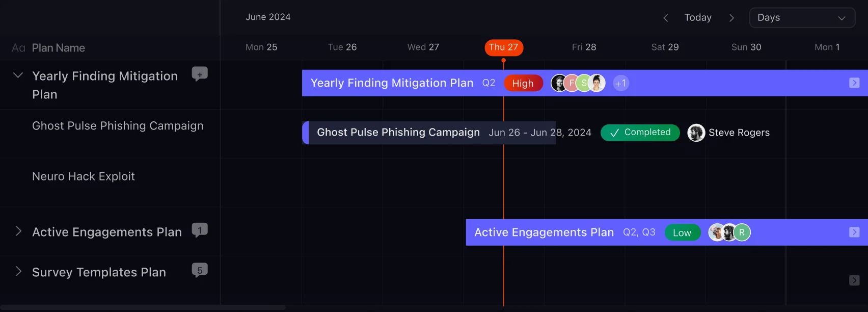Open Yearly Finding Mitigation Plan timeline bar
Screen dimensions: 868x312
point(585,83)
